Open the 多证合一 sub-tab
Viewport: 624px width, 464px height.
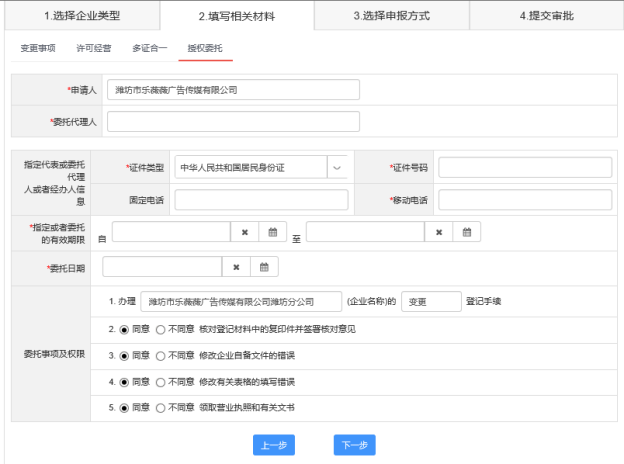[149, 48]
